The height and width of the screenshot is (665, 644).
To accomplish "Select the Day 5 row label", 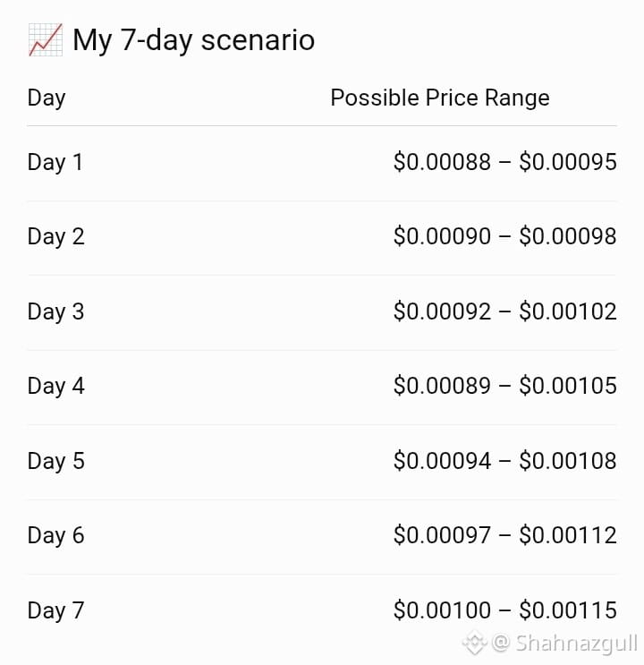I will 56,461.
